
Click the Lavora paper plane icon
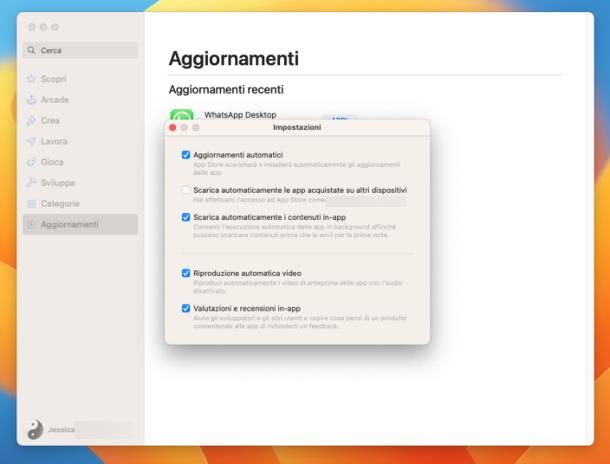click(31, 141)
